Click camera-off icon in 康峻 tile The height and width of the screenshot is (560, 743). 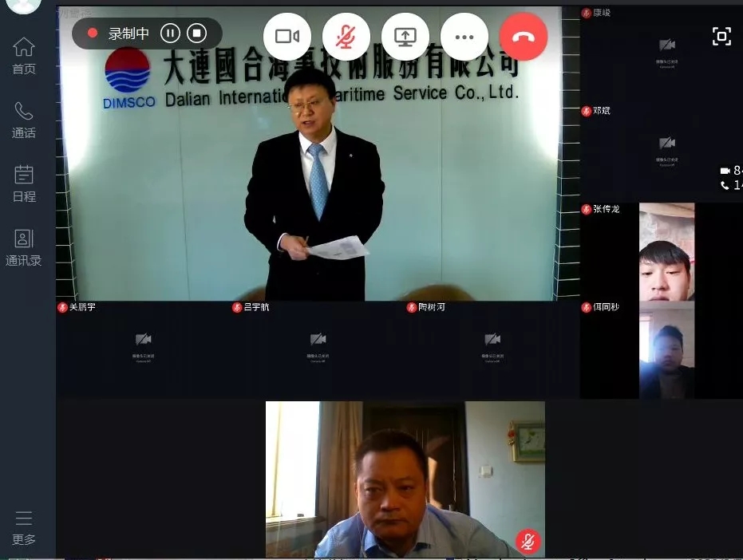pyautogui.click(x=666, y=45)
